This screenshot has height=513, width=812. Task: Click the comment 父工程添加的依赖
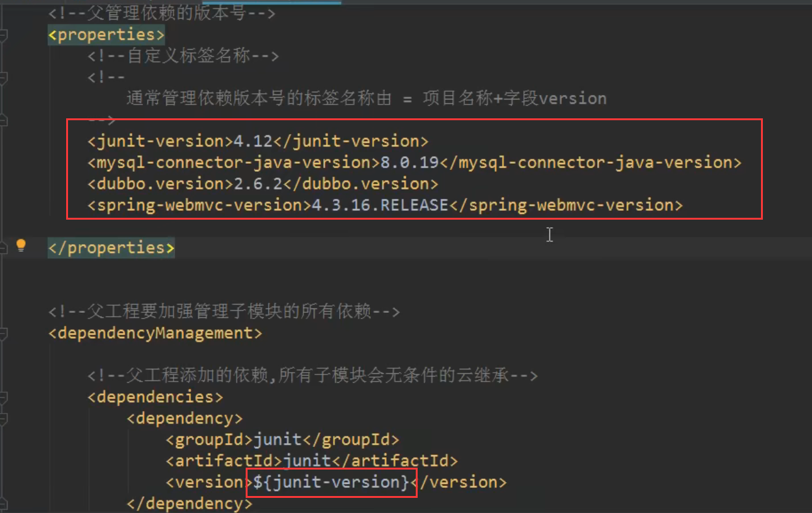click(x=312, y=376)
